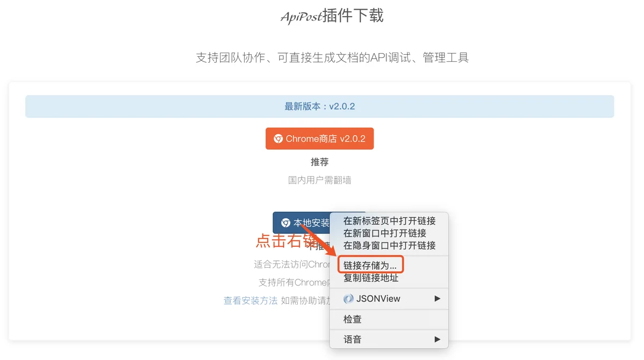Choose 在新窗口中打开链接 from the context menu

[389, 233]
